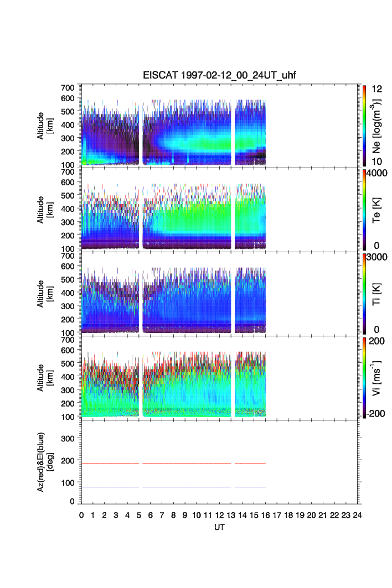Click the UT axis tick label 5
The width and height of the screenshot is (392, 588).
tap(139, 515)
